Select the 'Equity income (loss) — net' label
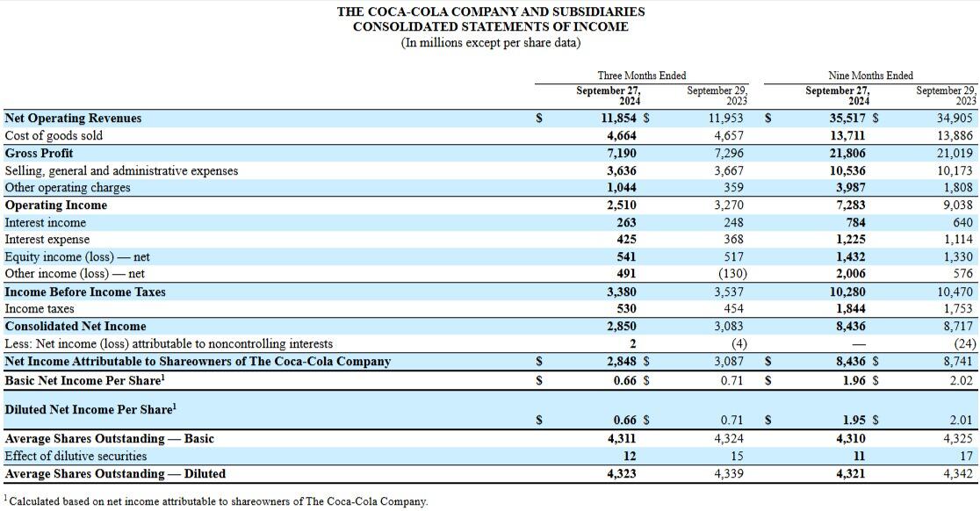The width and height of the screenshot is (980, 511). pyautogui.click(x=77, y=256)
